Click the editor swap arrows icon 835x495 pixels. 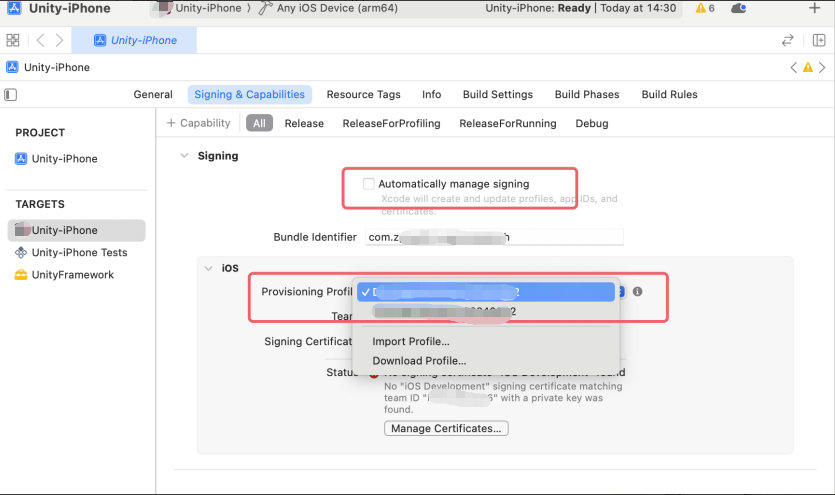click(x=788, y=40)
